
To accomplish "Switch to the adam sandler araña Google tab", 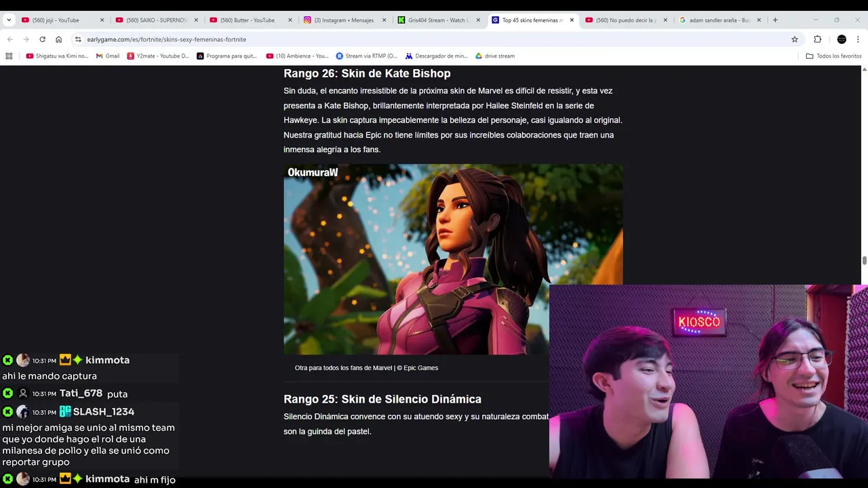I will point(719,20).
